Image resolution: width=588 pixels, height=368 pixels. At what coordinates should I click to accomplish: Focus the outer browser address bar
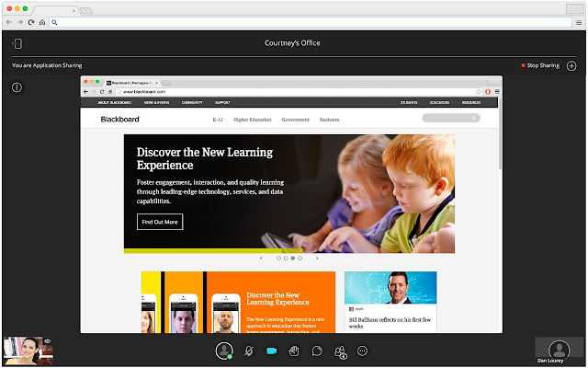click(x=311, y=22)
